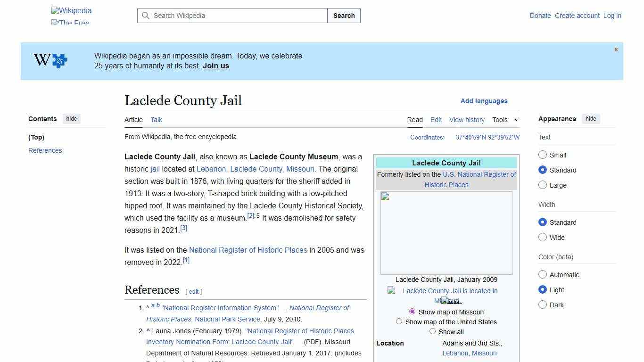The width and height of the screenshot is (644, 362).
Task: Click the Wikipedia logo
Action: [x=71, y=10]
